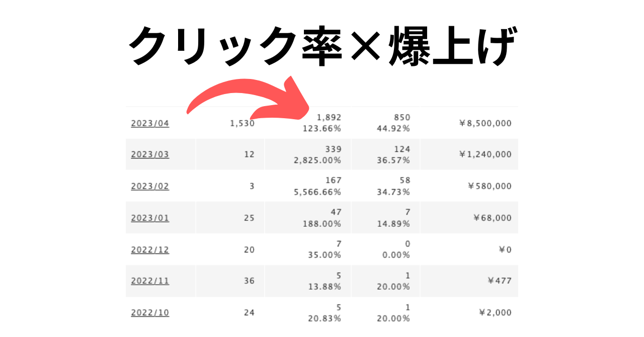This screenshot has height=337, width=644.
Task: Select the ¥477 revenue cell
Action: pyautogui.click(x=469, y=281)
